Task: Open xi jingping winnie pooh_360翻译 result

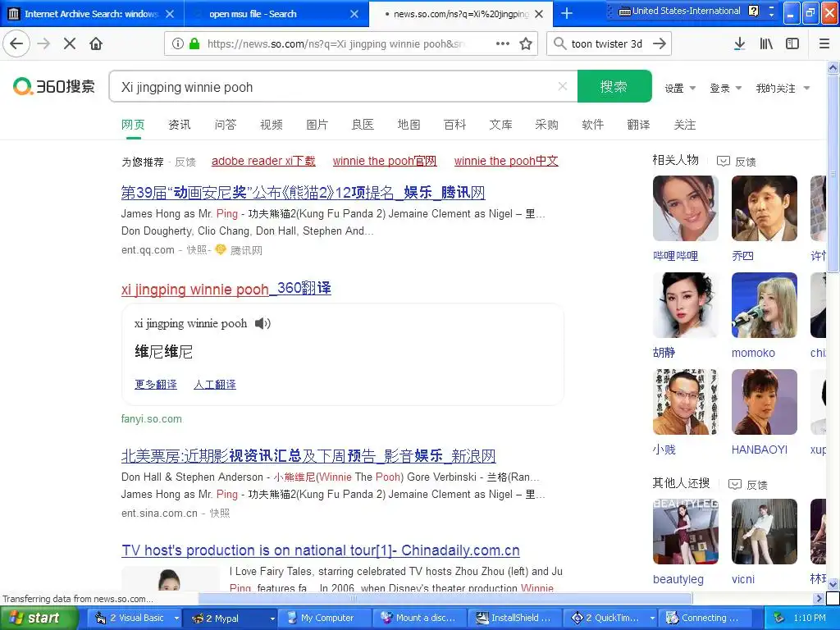Action: pyautogui.click(x=226, y=289)
